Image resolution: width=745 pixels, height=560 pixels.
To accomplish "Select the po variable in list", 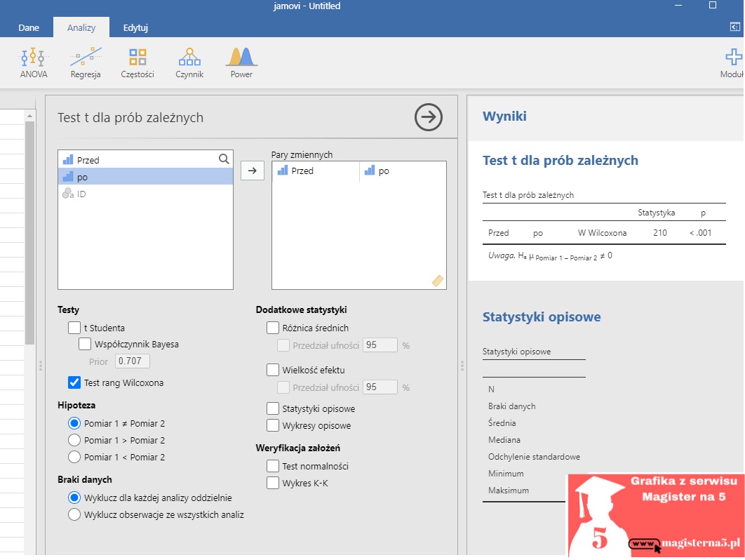I will pyautogui.click(x=145, y=177).
